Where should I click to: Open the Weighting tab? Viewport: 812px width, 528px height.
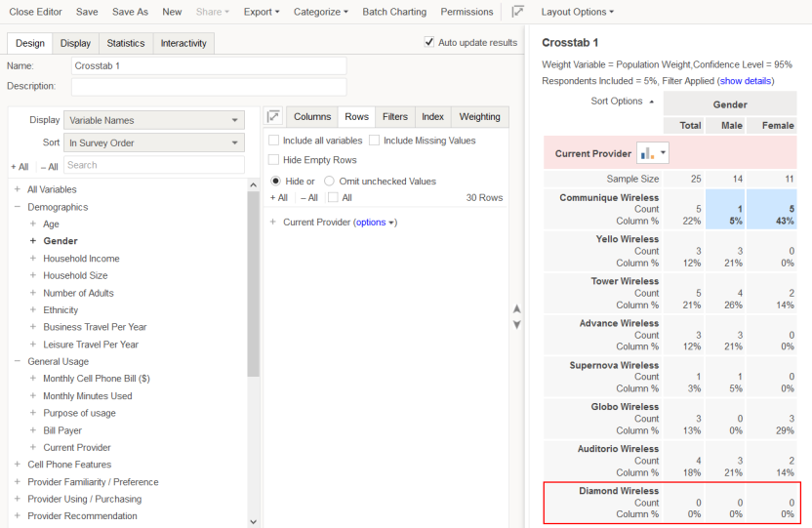(x=479, y=116)
